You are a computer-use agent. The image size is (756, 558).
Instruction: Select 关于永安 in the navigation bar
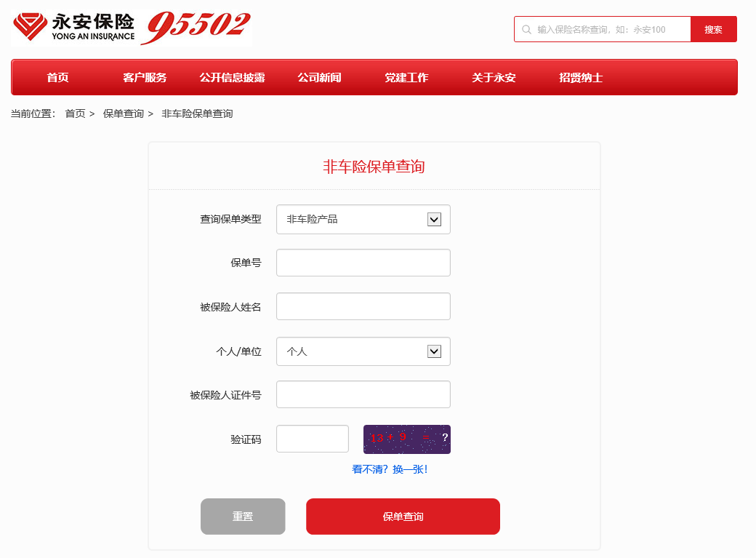tap(494, 78)
